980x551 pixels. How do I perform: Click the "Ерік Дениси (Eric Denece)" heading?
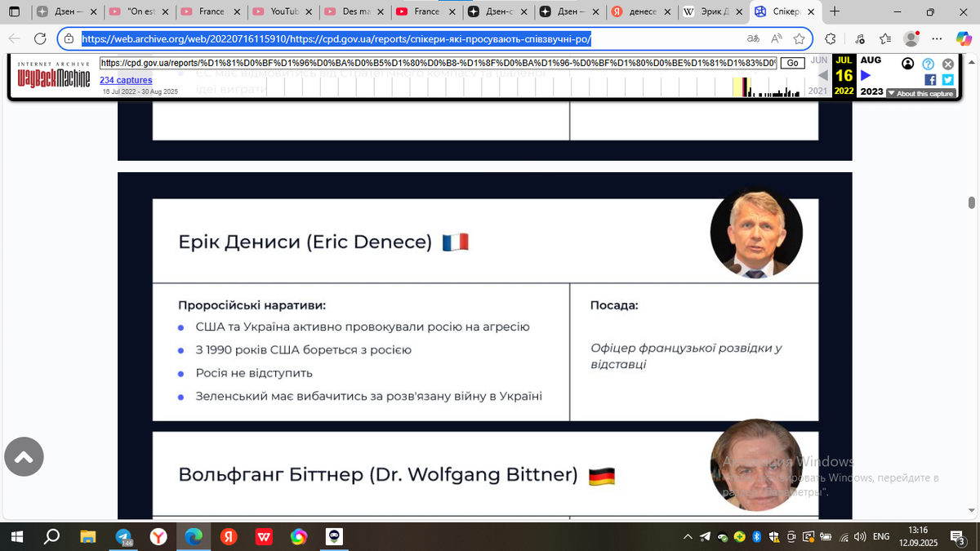tap(305, 242)
